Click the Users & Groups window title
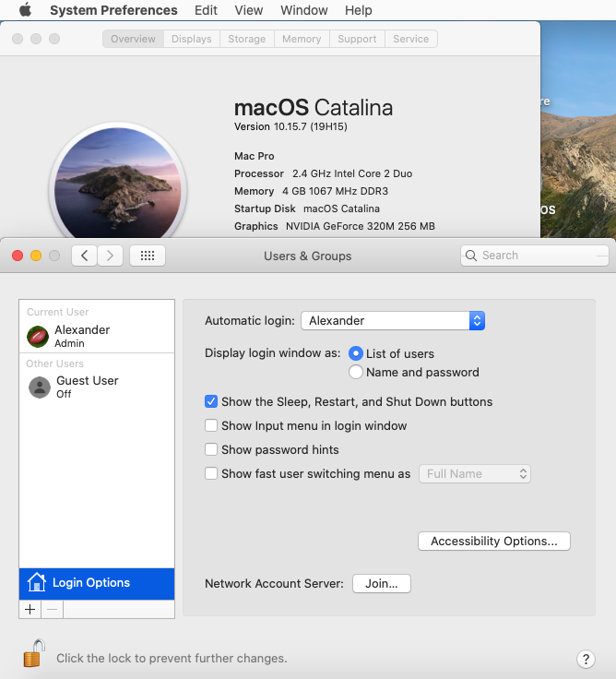Viewport: 616px width, 679px height. point(307,256)
